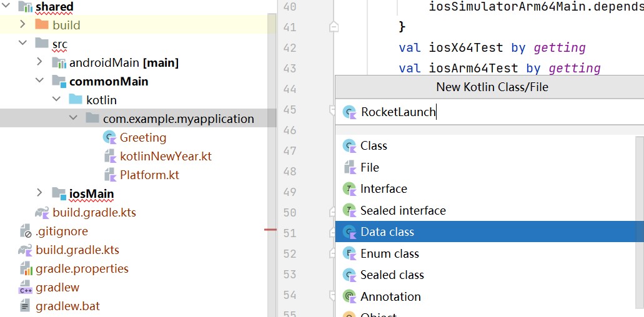Click the RocketLaunch name input field
Viewport: 644px width, 317px height.
[490, 112]
